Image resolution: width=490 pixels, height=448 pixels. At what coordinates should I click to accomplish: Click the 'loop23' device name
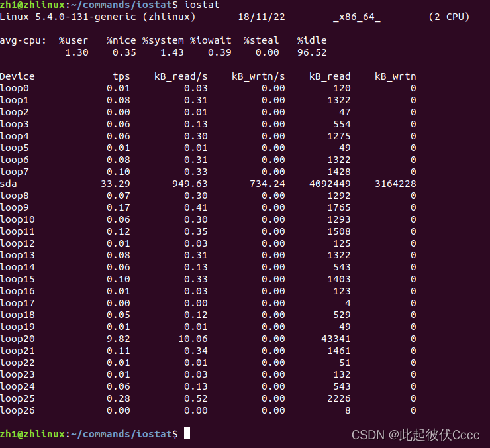(x=17, y=374)
